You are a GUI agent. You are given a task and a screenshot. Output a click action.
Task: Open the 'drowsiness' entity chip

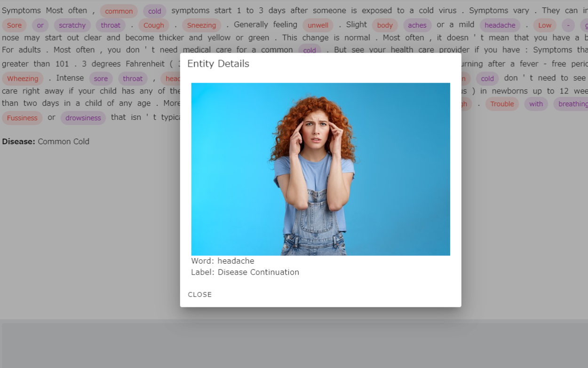83,118
